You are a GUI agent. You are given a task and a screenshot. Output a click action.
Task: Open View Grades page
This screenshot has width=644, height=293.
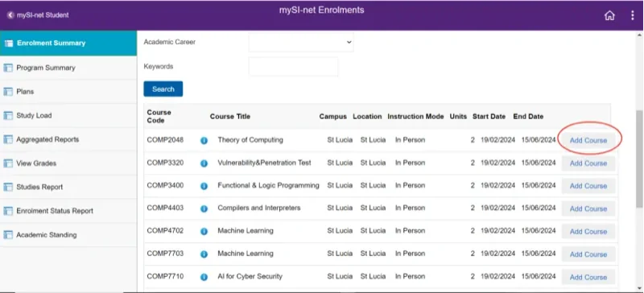click(68, 163)
